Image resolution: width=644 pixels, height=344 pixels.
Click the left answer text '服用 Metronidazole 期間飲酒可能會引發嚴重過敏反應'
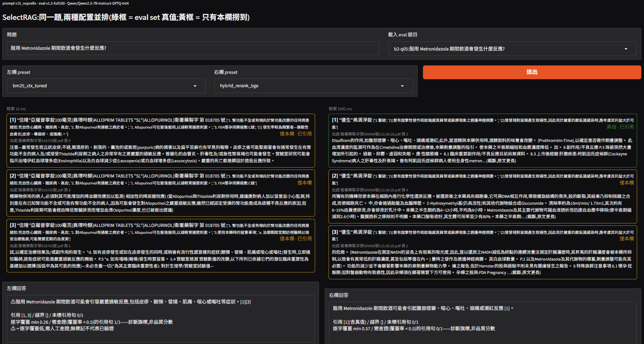coord(72,302)
